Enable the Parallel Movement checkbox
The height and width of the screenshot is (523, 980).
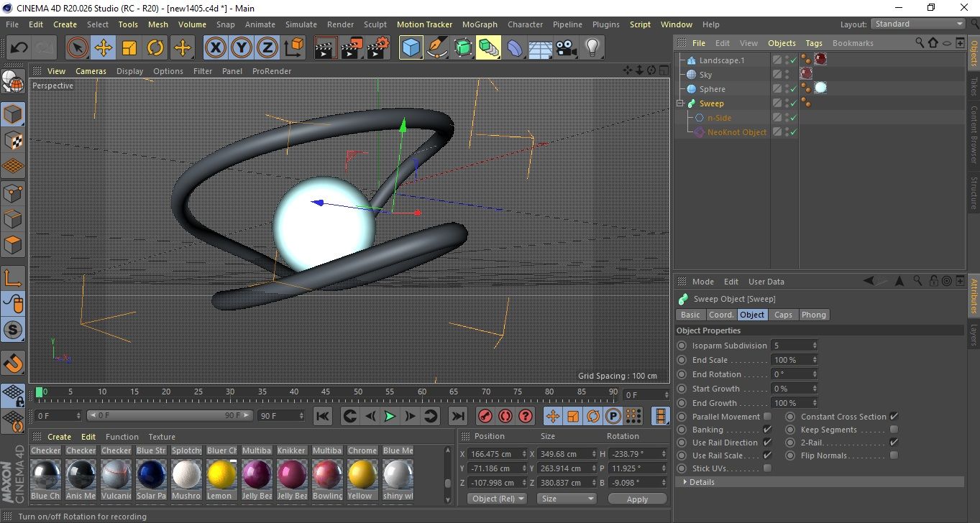tap(767, 417)
